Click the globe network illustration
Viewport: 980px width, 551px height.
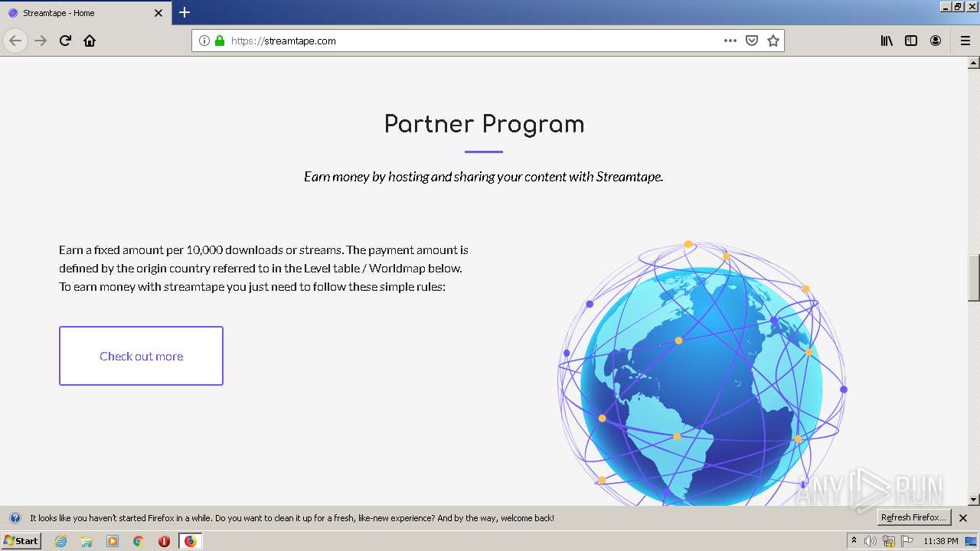click(702, 373)
